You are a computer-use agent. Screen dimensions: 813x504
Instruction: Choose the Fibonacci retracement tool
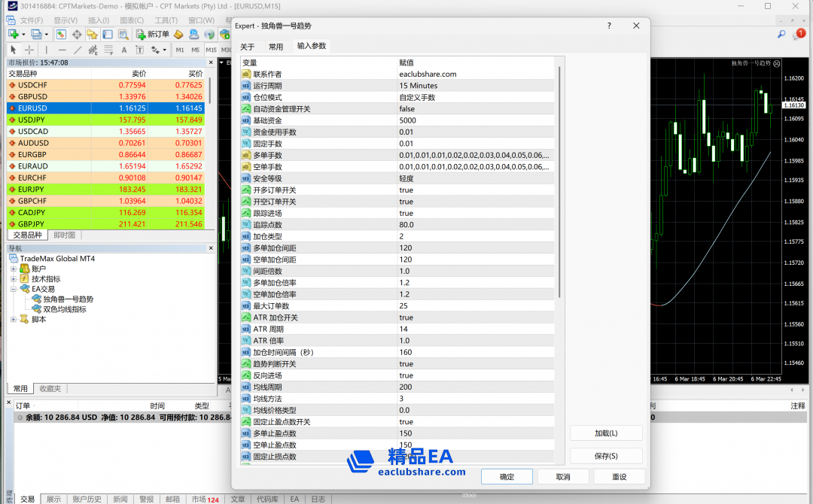(x=108, y=50)
